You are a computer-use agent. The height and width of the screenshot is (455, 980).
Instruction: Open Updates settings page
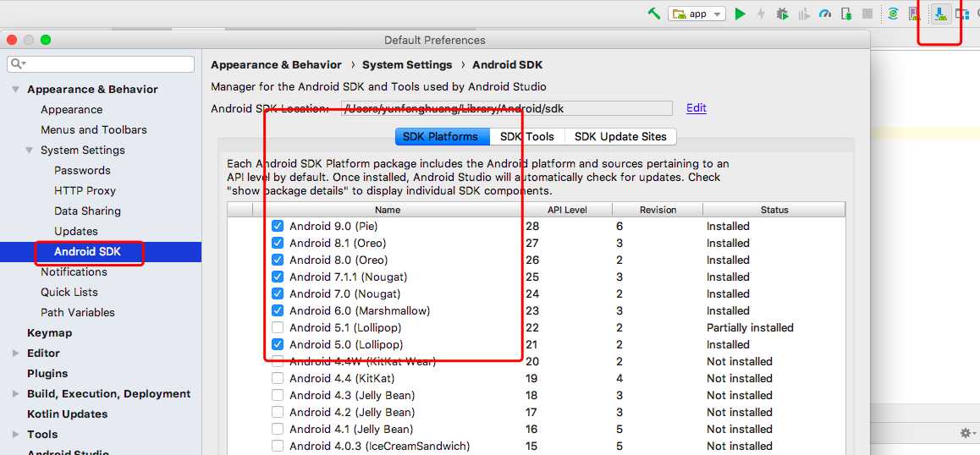tap(76, 231)
